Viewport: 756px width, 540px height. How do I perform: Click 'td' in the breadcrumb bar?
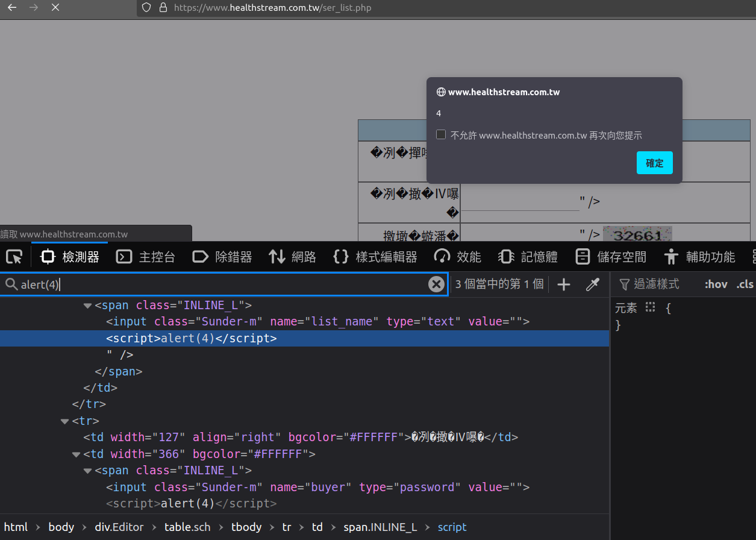coord(317,527)
